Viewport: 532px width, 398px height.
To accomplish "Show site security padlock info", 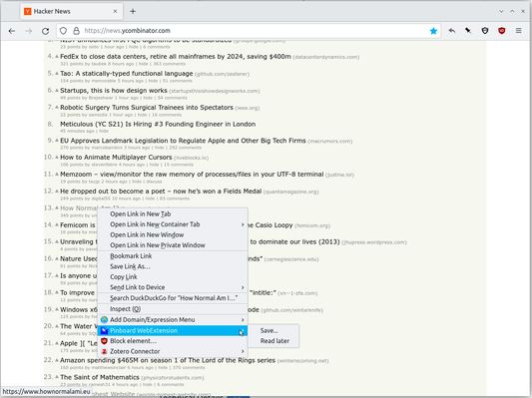I will tap(76, 31).
